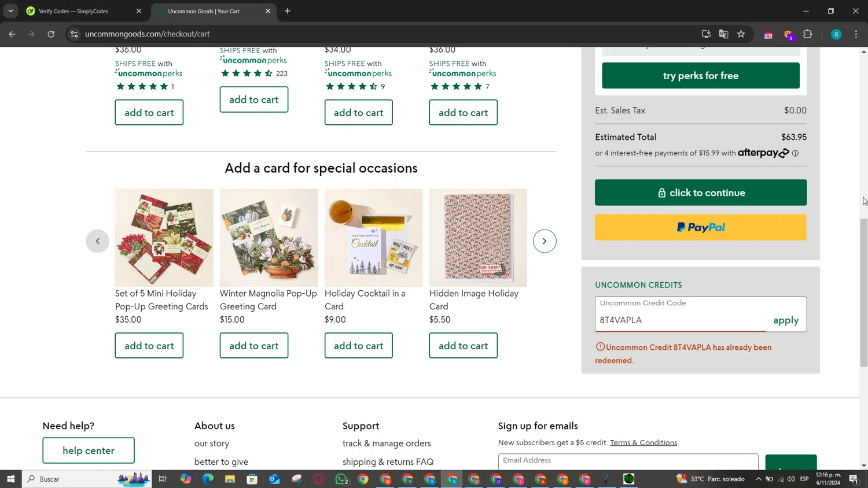Open Opera browser from taskbar
Image resolution: width=868 pixels, height=488 pixels.
(x=319, y=479)
